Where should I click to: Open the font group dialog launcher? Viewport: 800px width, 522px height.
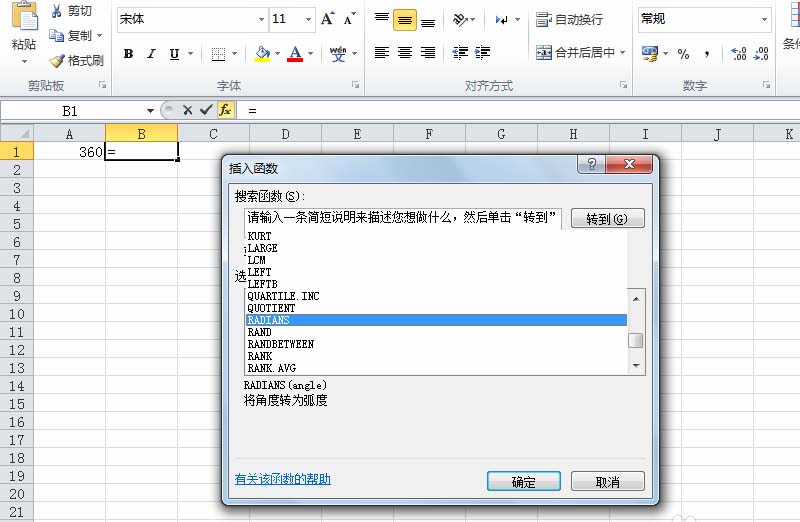click(356, 85)
